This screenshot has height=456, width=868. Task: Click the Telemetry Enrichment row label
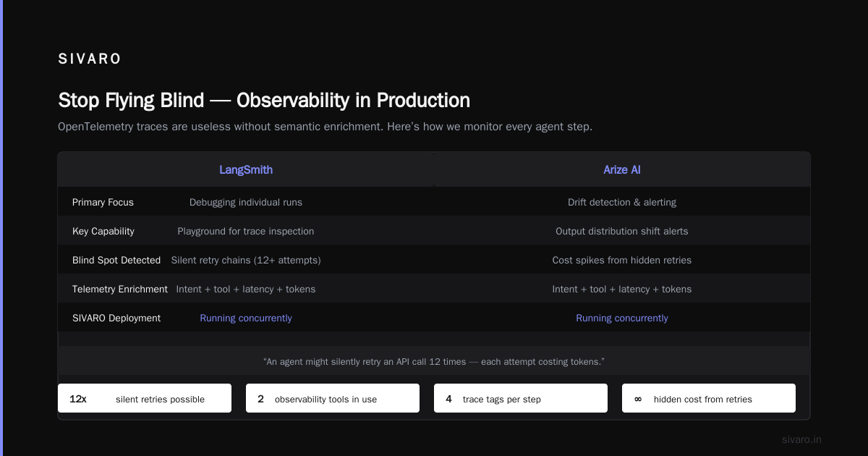(x=120, y=290)
